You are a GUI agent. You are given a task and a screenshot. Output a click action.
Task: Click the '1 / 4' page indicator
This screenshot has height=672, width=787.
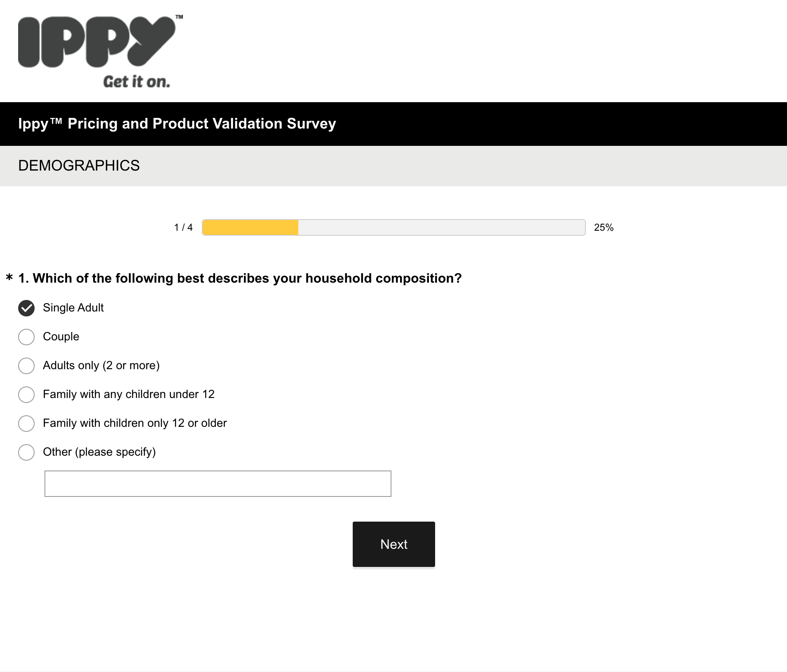click(x=183, y=227)
